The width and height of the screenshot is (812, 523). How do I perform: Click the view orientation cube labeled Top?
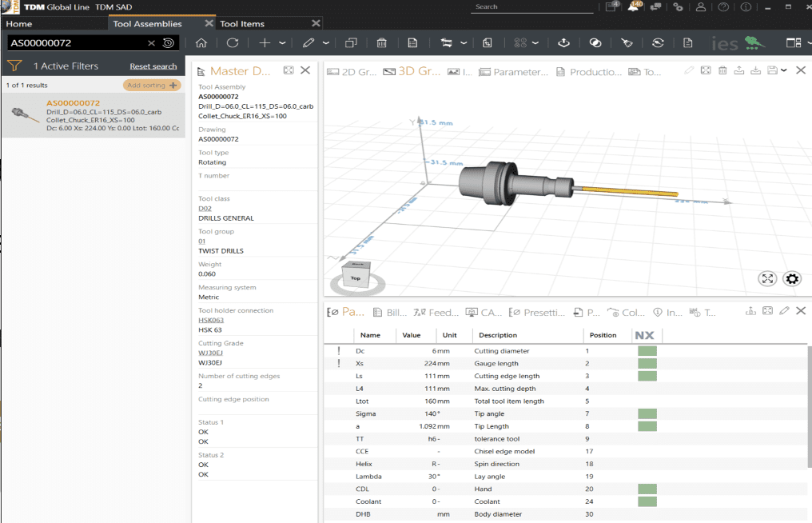[x=356, y=274]
